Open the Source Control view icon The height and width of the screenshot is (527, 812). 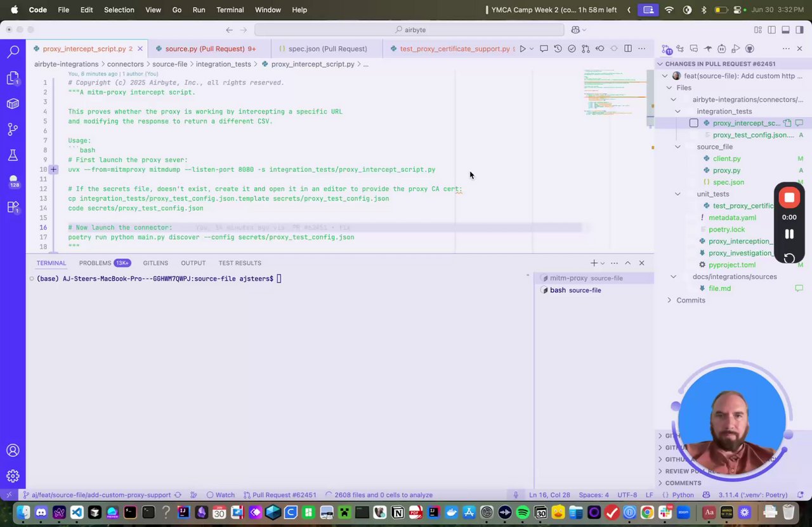click(x=13, y=129)
